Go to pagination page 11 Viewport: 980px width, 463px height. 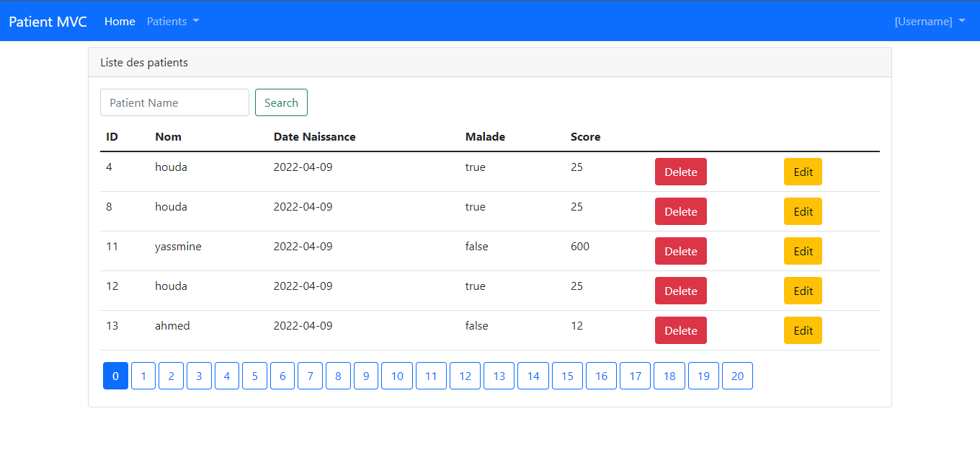pos(431,376)
